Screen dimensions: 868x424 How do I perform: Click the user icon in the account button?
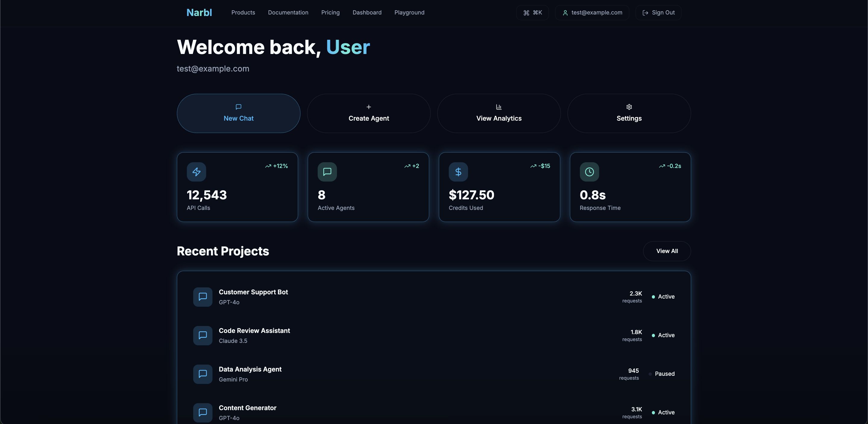pyautogui.click(x=565, y=12)
